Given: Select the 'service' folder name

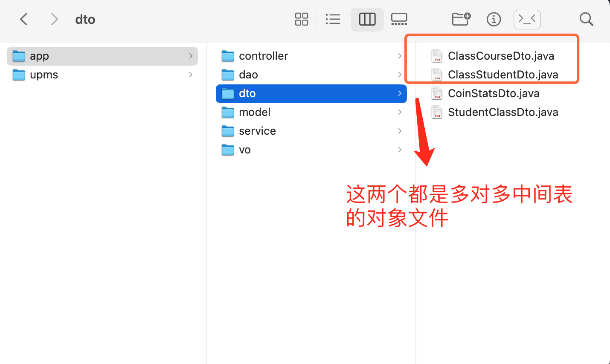Looking at the screenshot, I should pyautogui.click(x=257, y=131).
